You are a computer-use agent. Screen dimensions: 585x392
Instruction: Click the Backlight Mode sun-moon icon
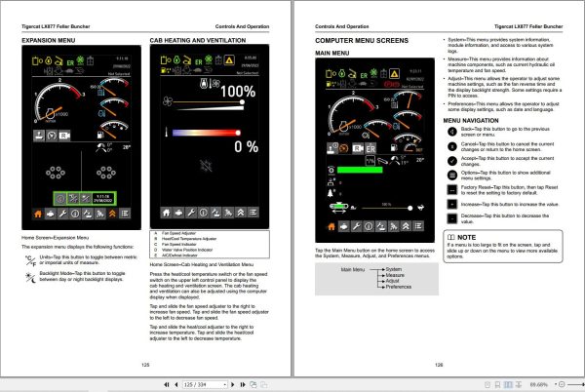pos(30,277)
